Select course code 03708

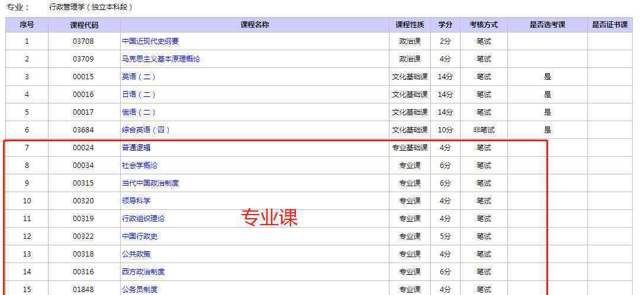click(x=83, y=41)
